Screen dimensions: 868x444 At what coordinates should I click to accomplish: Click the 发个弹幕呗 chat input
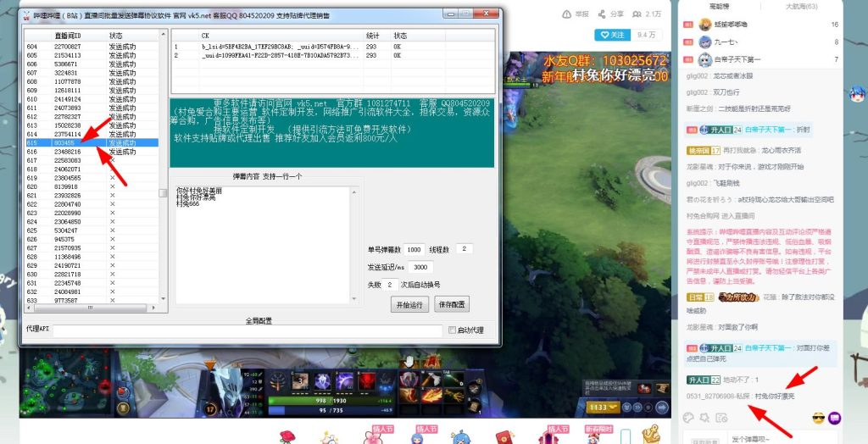click(x=782, y=437)
